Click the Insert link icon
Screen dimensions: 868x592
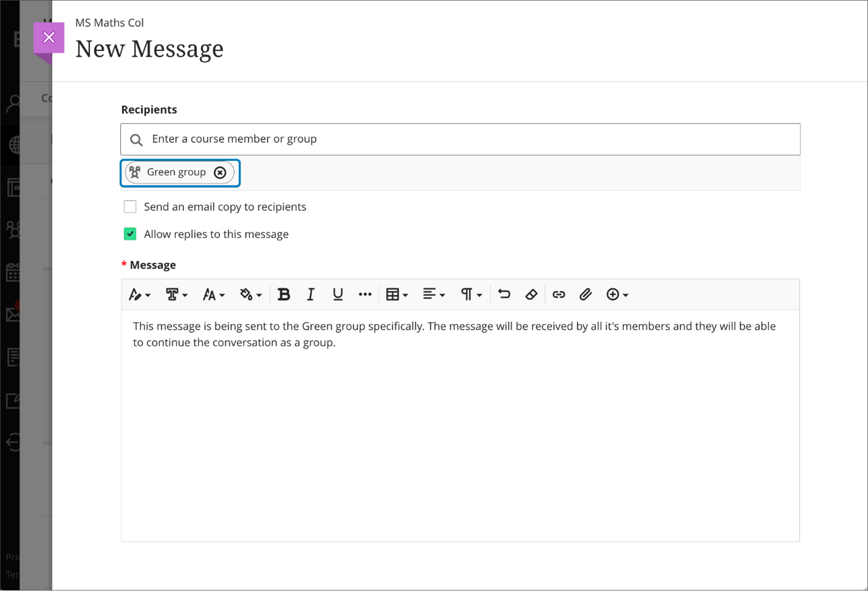point(558,294)
